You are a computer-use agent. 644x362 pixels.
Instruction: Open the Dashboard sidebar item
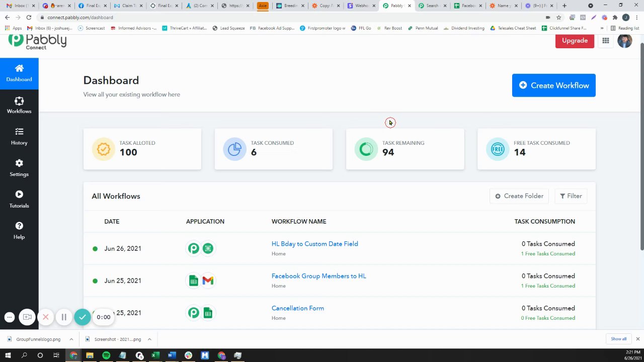click(x=19, y=74)
